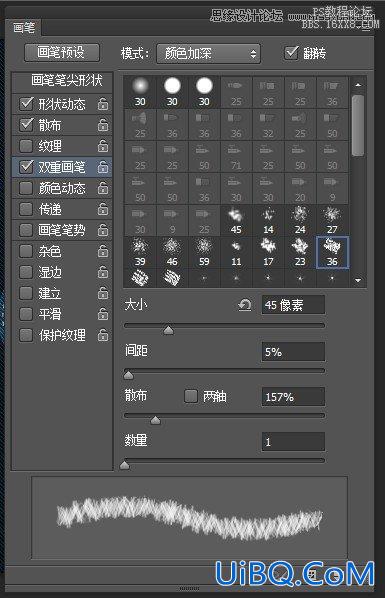
Task: Click the 画笔预设 button
Action: click(x=62, y=53)
